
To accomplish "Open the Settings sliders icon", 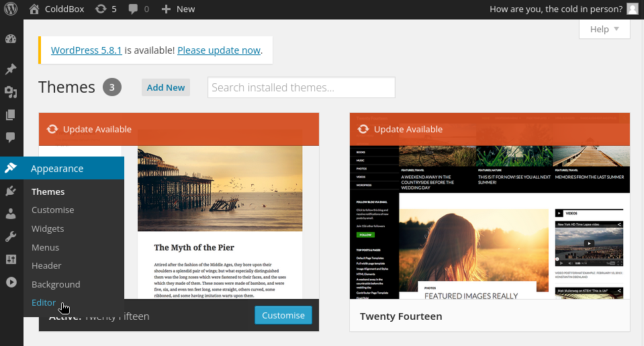I will (11, 259).
